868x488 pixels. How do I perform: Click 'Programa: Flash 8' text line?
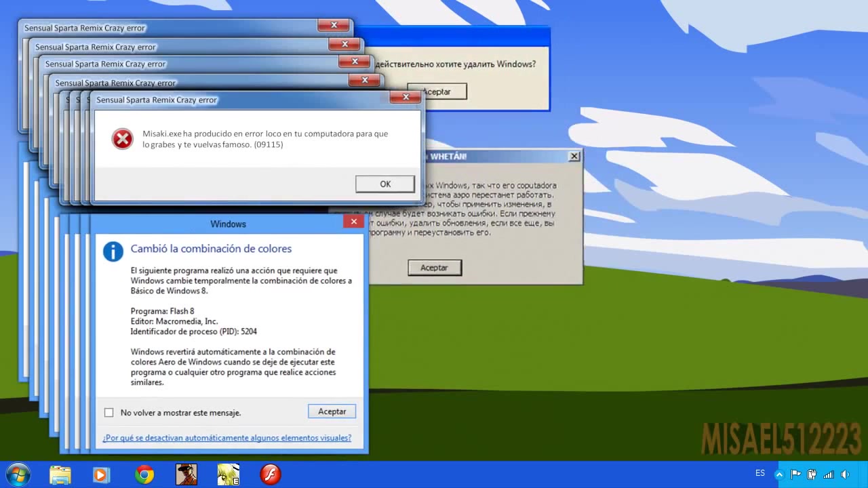tap(162, 311)
